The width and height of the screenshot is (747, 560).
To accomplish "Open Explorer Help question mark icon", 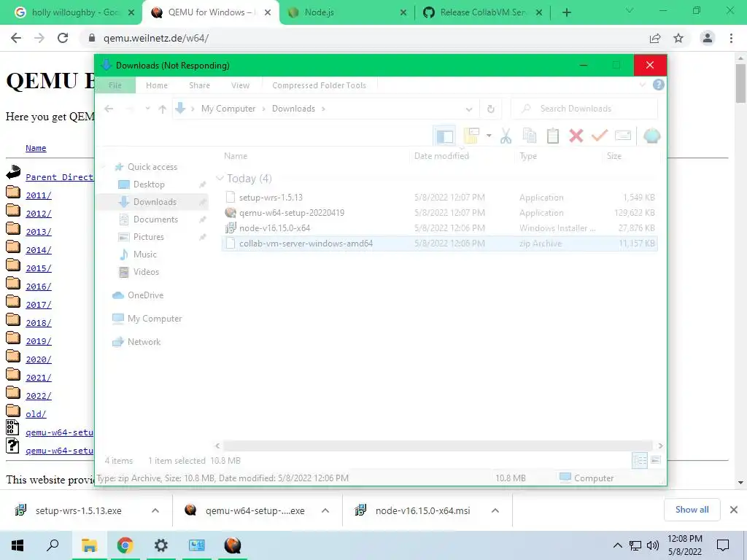I will pos(659,85).
